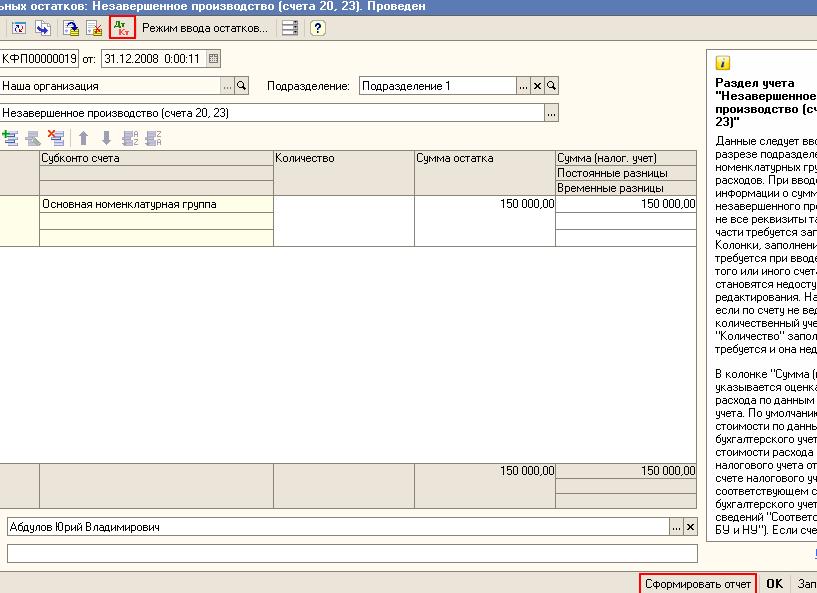
Task: Click the Постоянные разницы header
Action: (626, 173)
